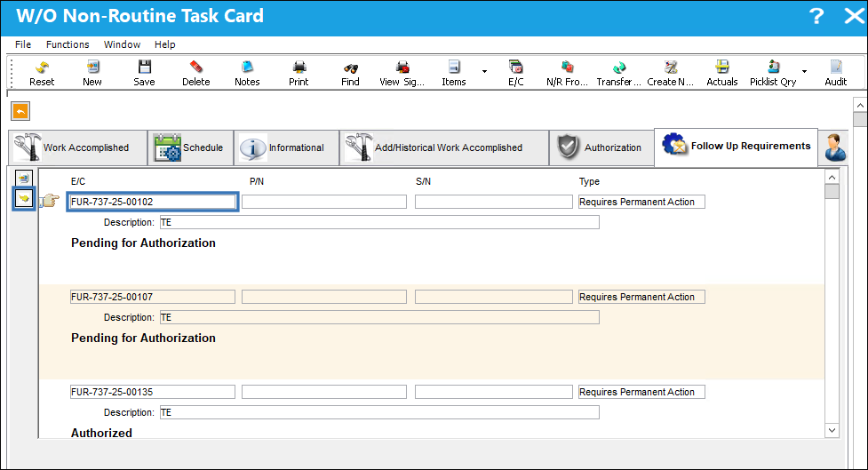Open the Help menu
Image resolution: width=868 pixels, height=470 pixels.
tap(164, 44)
